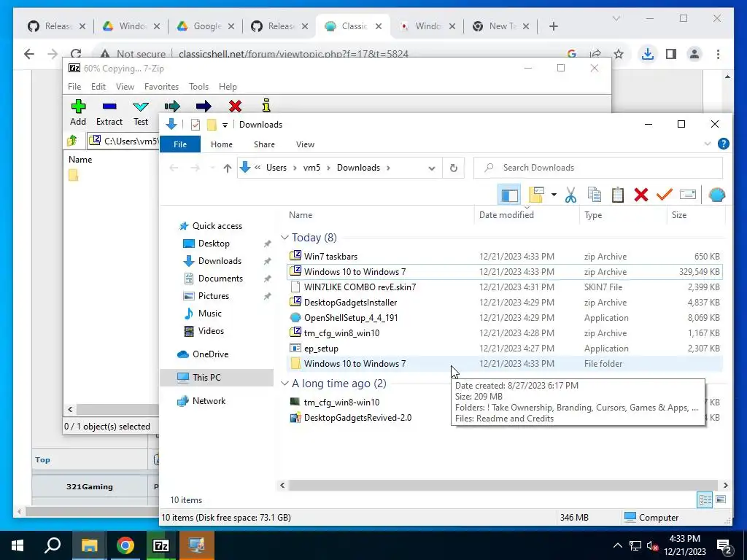The image size is (747, 560).
Task: Open Folder Options dropdown arrow
Action: coord(554,194)
